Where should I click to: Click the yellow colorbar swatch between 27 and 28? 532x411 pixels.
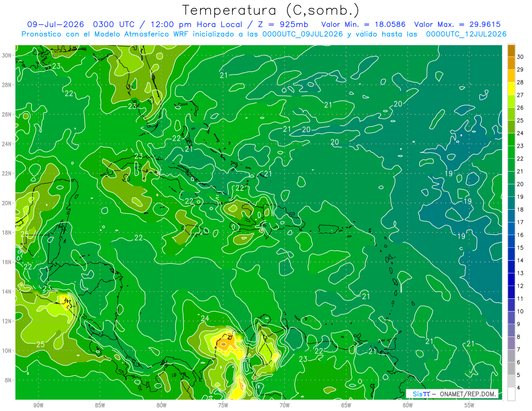tap(511, 88)
